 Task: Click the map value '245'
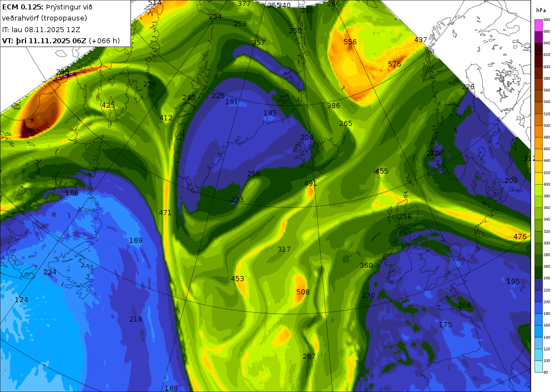coord(189,97)
